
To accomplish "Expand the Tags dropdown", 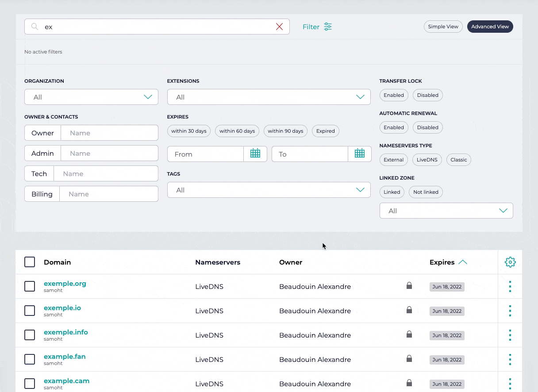I will pyautogui.click(x=269, y=190).
